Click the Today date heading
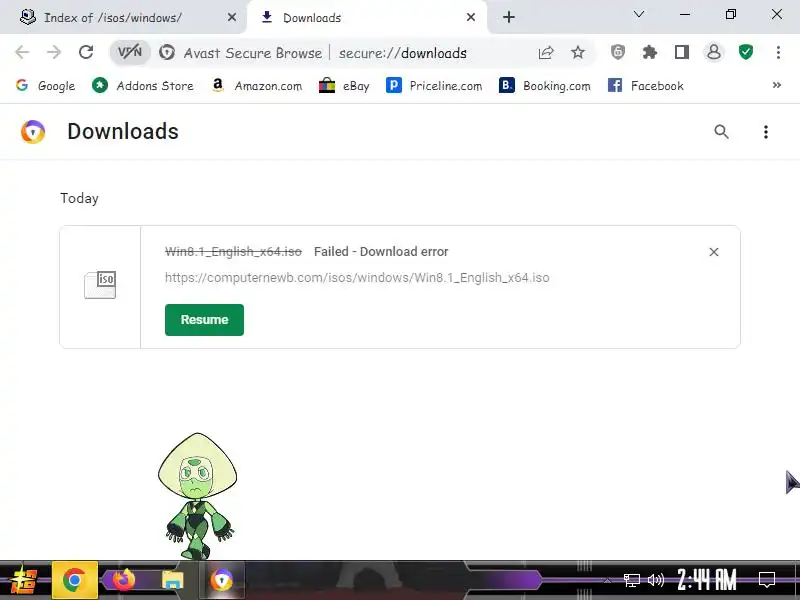This screenshot has width=800, height=600. [79, 198]
